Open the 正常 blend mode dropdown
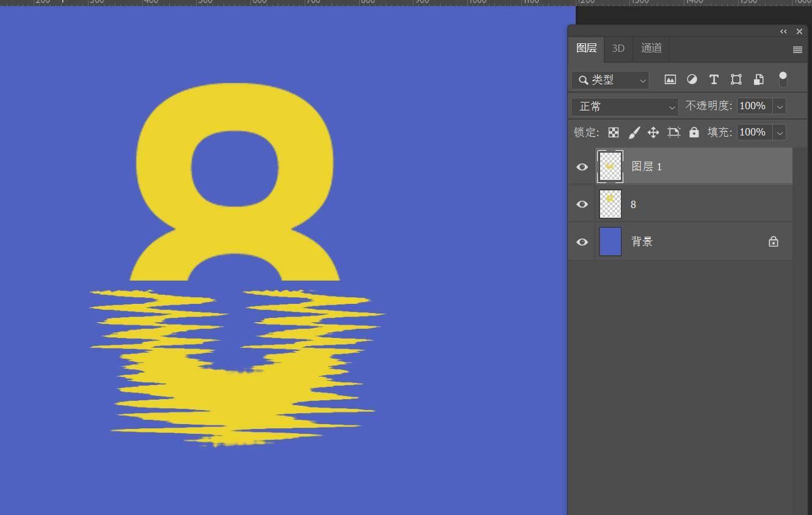This screenshot has height=515, width=812. [625, 107]
